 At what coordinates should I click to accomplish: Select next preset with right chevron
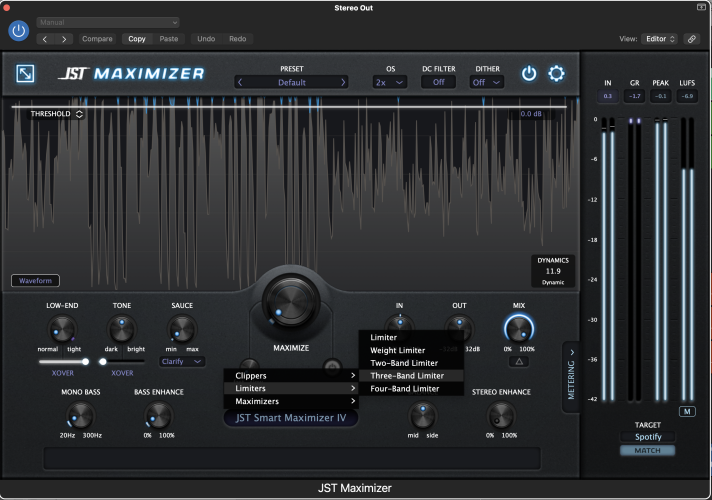pos(343,82)
